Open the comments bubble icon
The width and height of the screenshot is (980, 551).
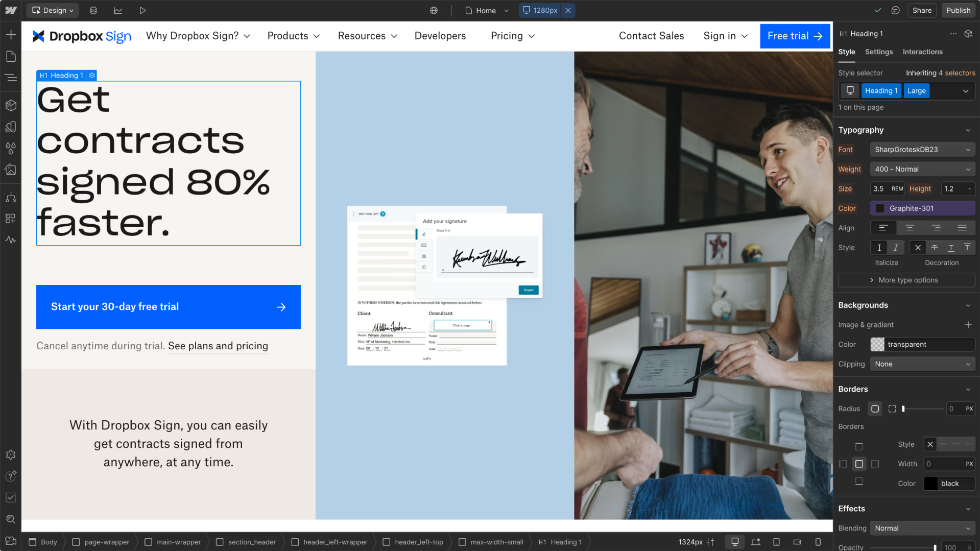click(895, 10)
